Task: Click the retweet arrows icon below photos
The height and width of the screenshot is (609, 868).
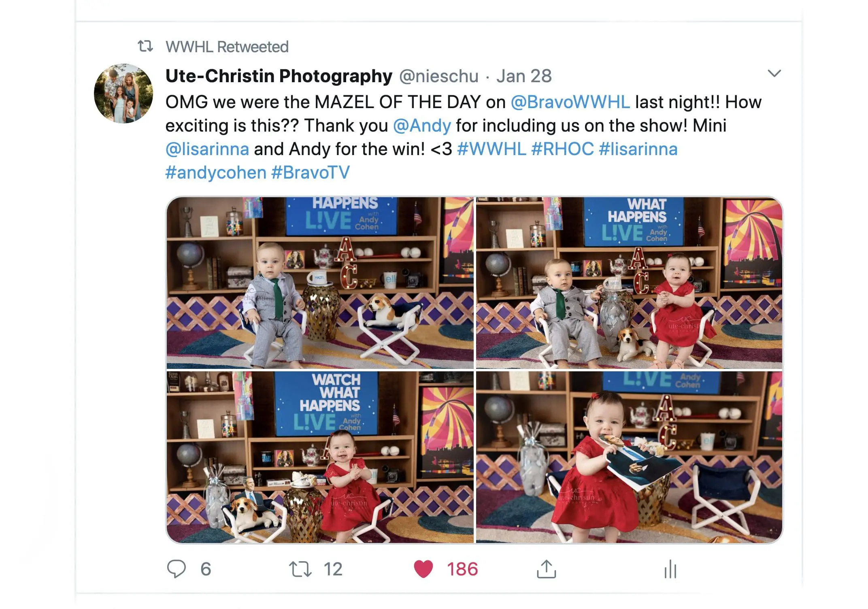Action: tap(300, 569)
